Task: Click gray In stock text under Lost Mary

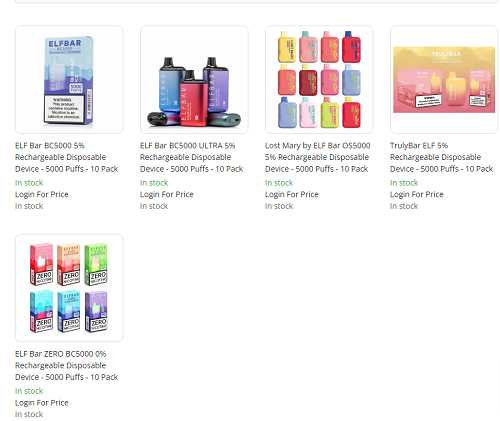Action: [x=279, y=206]
